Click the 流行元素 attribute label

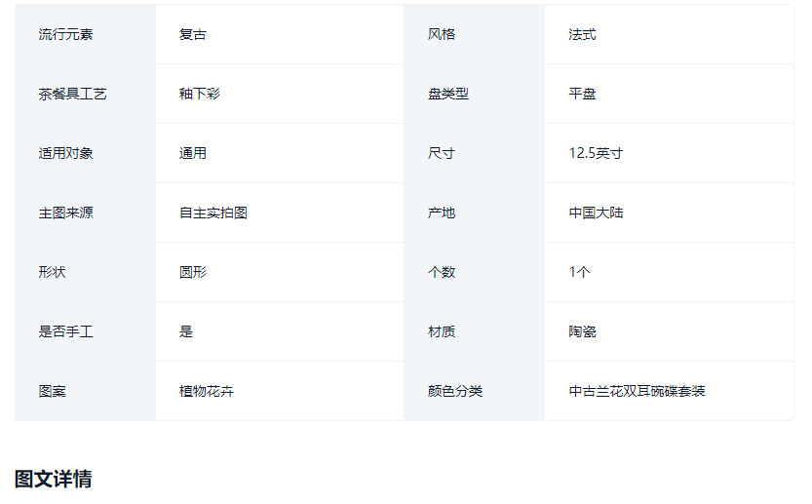66,35
